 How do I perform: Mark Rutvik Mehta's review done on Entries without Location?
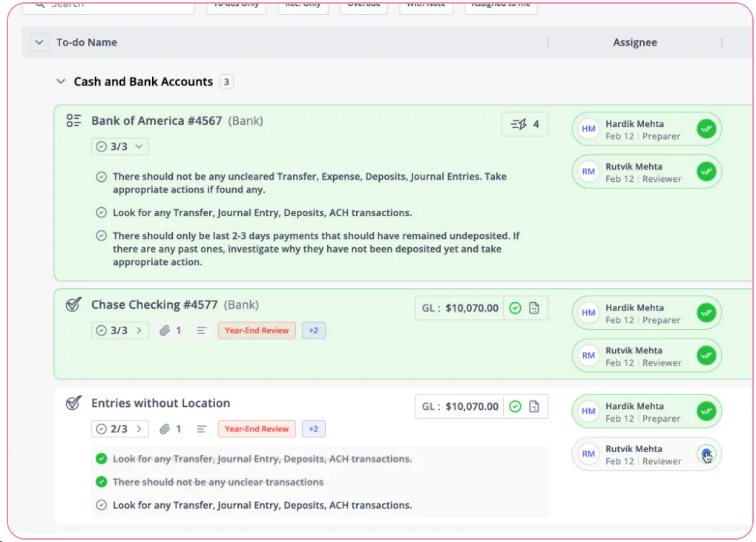[706, 454]
